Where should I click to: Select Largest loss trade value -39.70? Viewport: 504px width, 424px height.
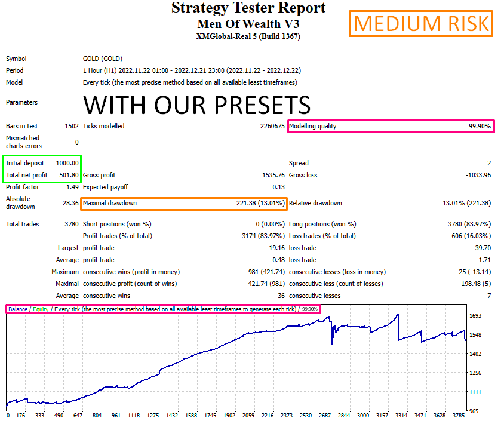tap(482, 248)
